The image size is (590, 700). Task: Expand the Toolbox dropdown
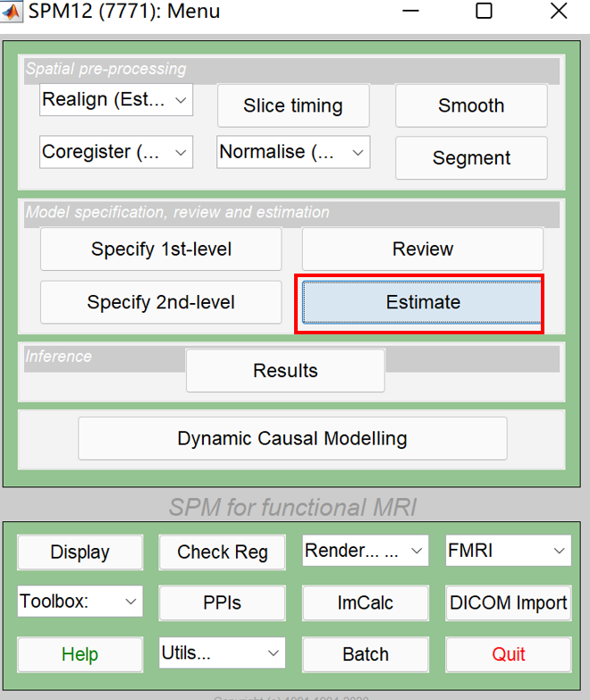(x=80, y=602)
